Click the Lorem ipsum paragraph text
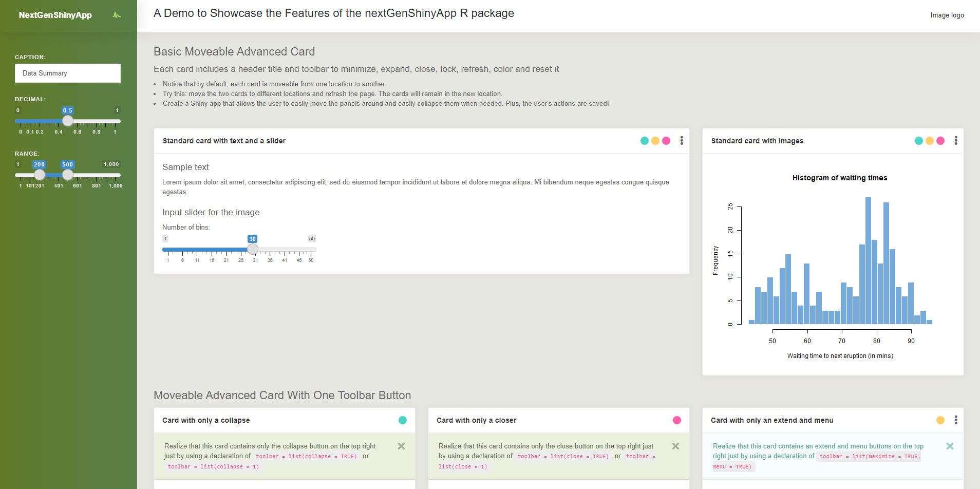The width and height of the screenshot is (980, 489). pyautogui.click(x=416, y=187)
